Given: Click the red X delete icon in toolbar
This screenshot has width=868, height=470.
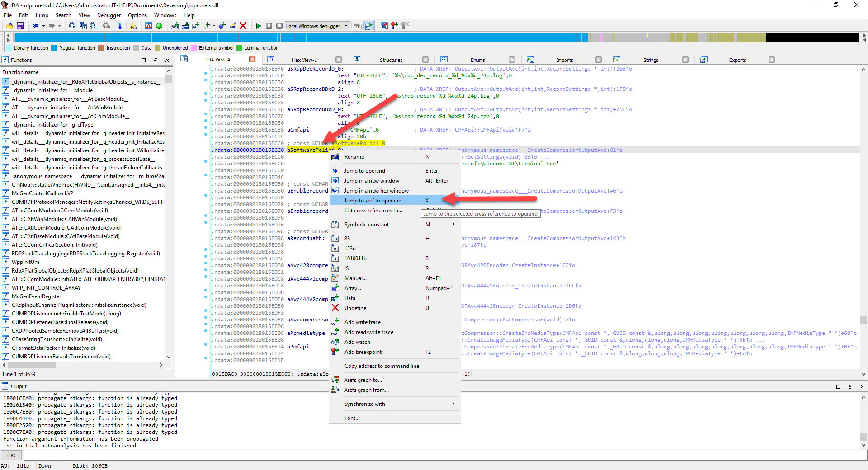Looking at the screenshot, I should tap(243, 26).
